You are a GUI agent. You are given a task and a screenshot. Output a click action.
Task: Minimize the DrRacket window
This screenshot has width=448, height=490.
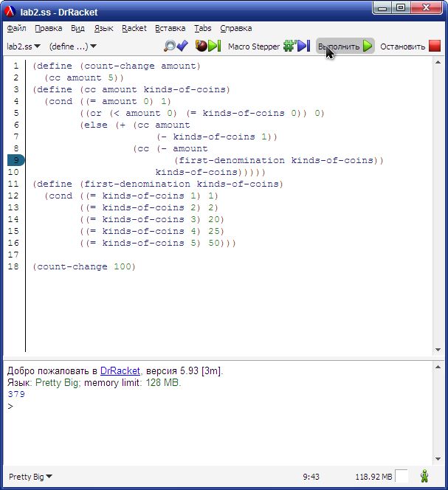382,7
